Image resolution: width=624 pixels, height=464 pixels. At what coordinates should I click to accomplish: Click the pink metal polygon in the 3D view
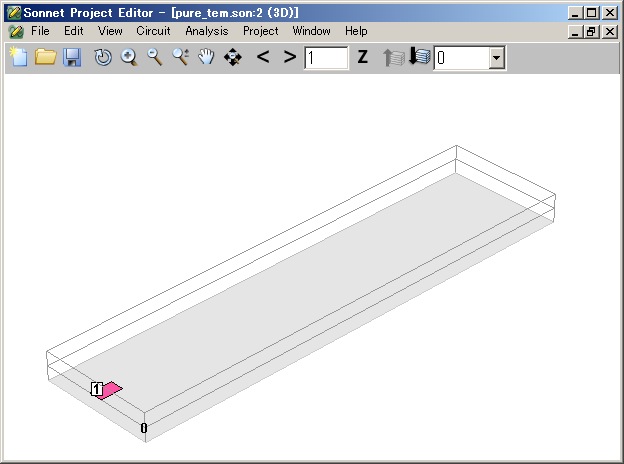click(111, 390)
